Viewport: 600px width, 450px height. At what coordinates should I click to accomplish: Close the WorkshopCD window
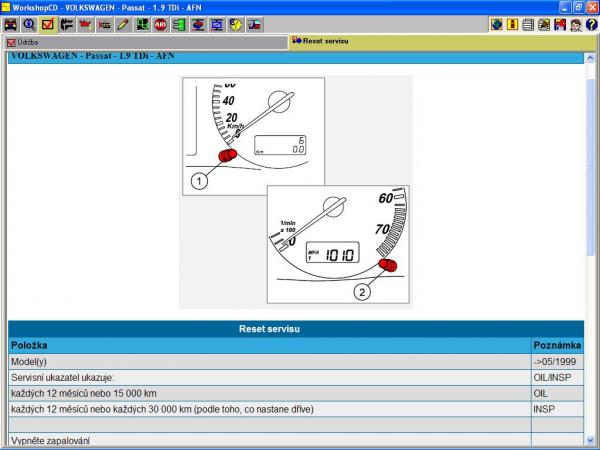592,7
